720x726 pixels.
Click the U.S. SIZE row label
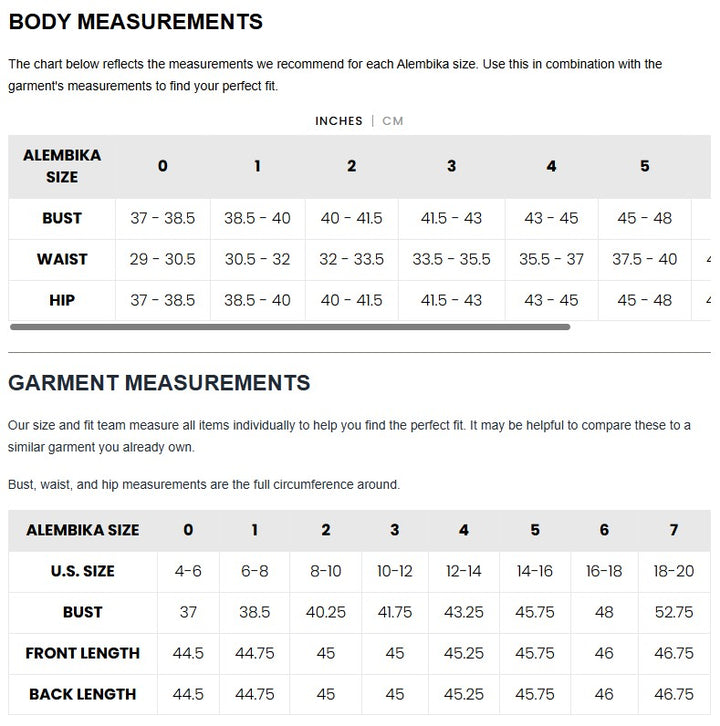[x=83, y=571]
